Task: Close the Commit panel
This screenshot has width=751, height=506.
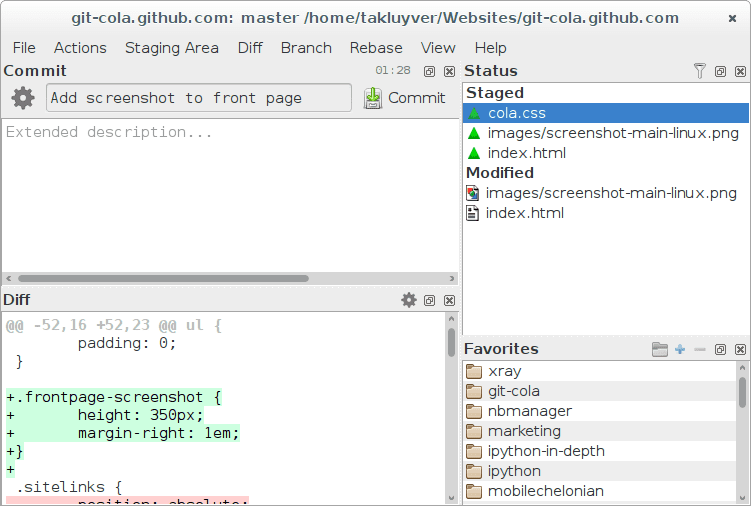Action: [449, 71]
